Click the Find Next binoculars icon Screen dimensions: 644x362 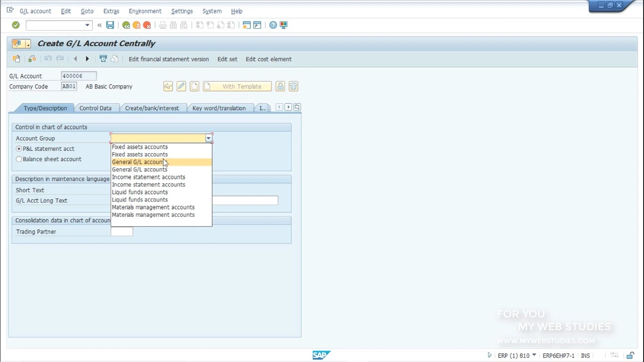(x=184, y=25)
